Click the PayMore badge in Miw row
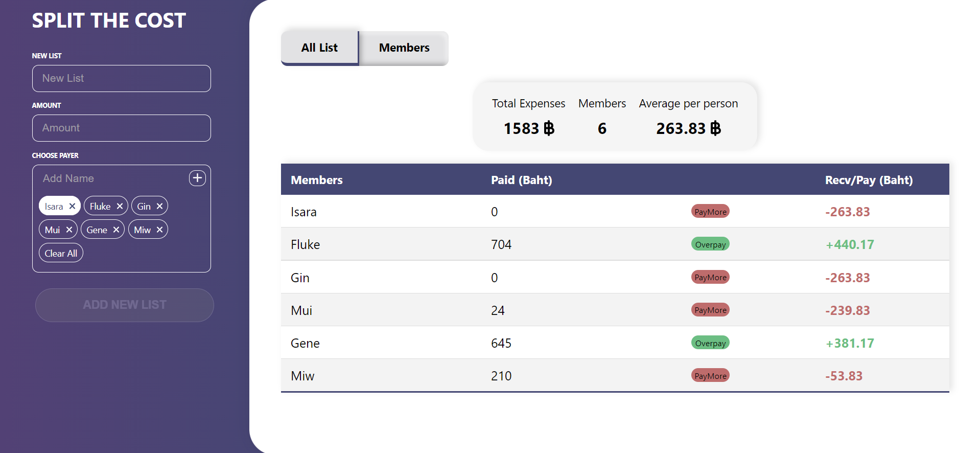Screen dimensions: 980x453 point(710,376)
